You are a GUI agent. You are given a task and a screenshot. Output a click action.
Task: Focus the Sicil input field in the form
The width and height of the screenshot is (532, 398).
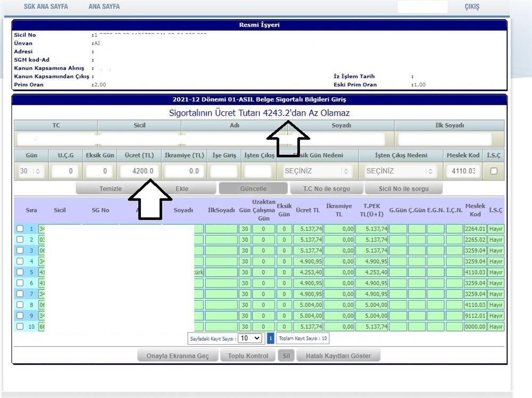tap(139, 139)
